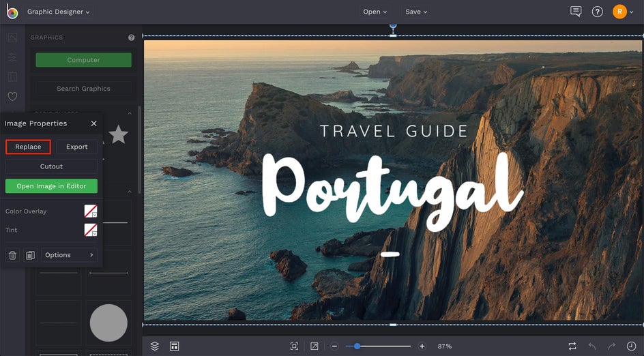This screenshot has width=644, height=356.
Task: Open the Color Overlay swatch
Action: pyautogui.click(x=90, y=211)
